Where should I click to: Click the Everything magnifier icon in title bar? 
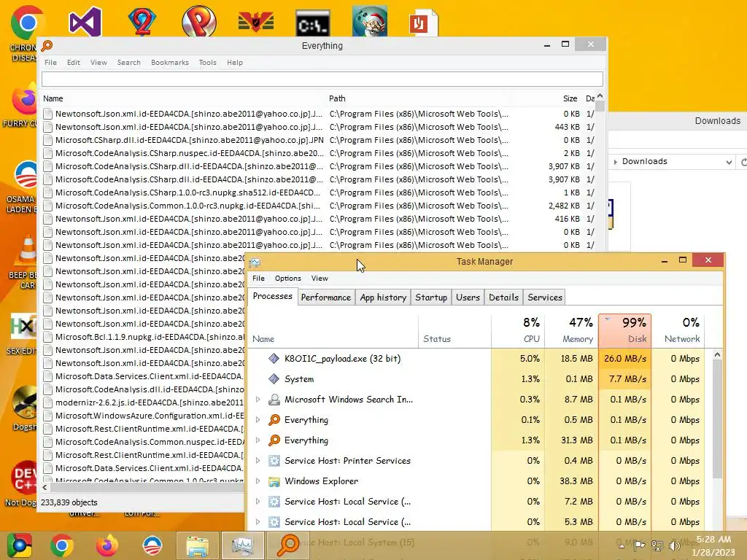click(47, 46)
